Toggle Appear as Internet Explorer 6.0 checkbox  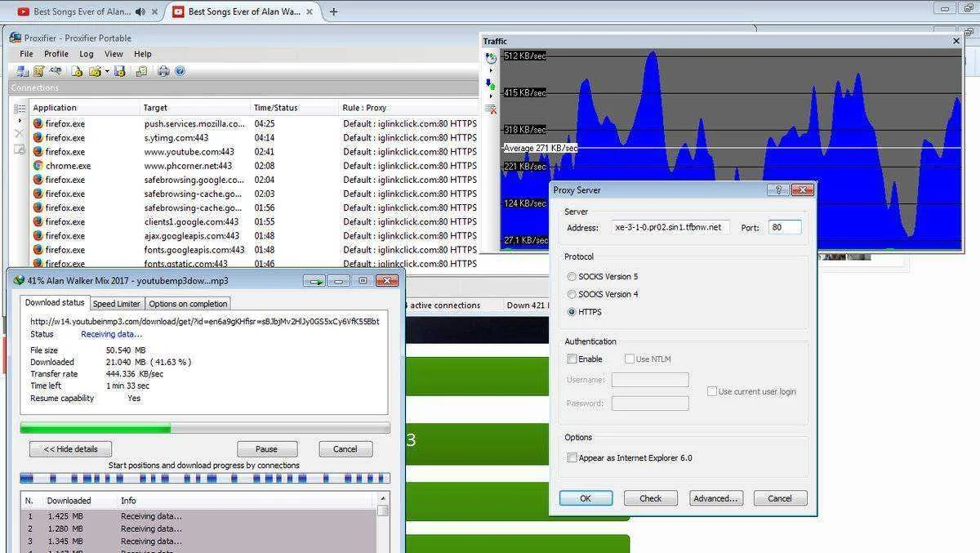tap(572, 458)
